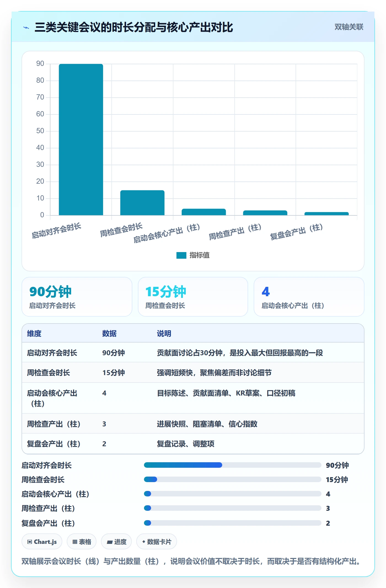386x588 pixels.
Task: Click the 启动对齐会时长 bar in the chart
Action: (x=81, y=140)
